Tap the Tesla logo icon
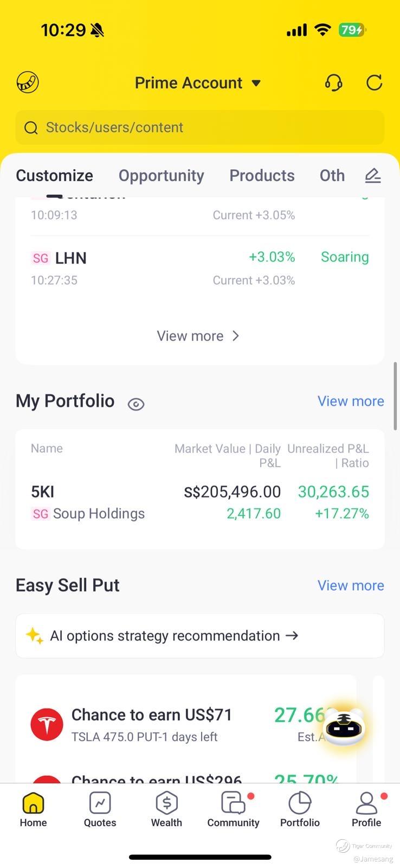The height and width of the screenshot is (868, 400). (47, 724)
